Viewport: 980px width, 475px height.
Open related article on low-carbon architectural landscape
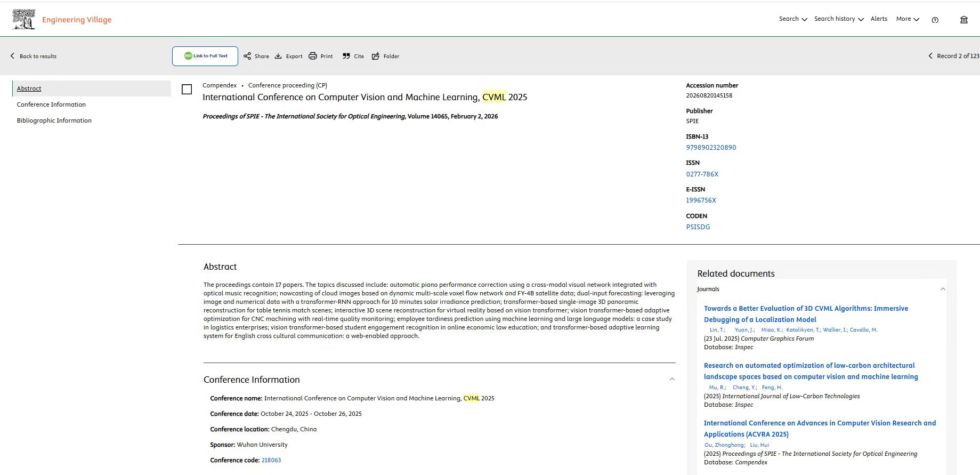coord(811,371)
